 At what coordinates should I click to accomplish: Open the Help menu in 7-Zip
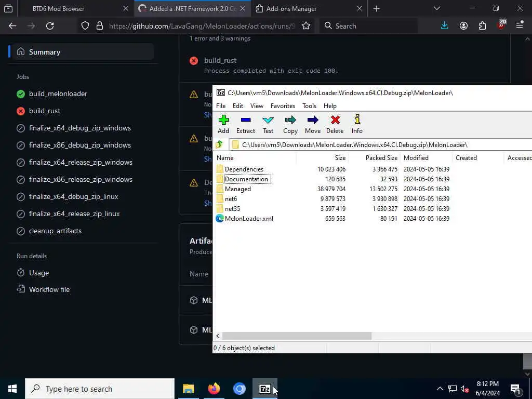pyautogui.click(x=330, y=106)
